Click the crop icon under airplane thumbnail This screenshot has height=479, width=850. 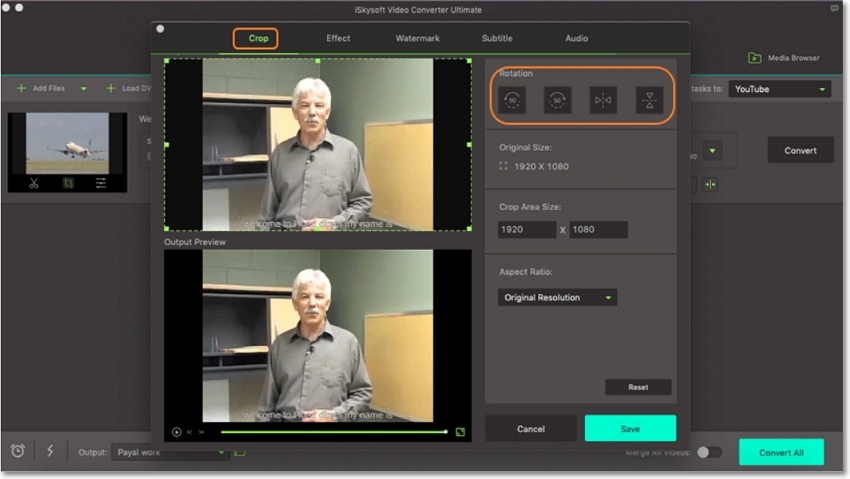(68, 183)
